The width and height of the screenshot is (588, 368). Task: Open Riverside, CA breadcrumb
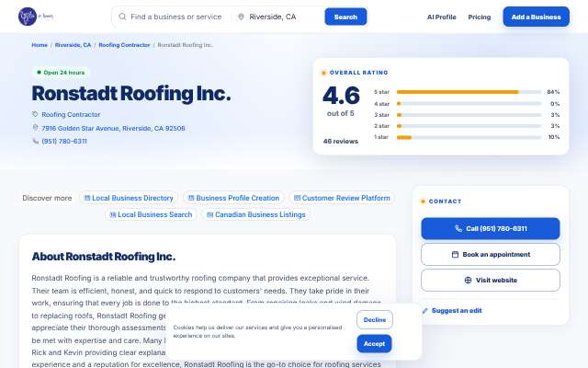73,45
